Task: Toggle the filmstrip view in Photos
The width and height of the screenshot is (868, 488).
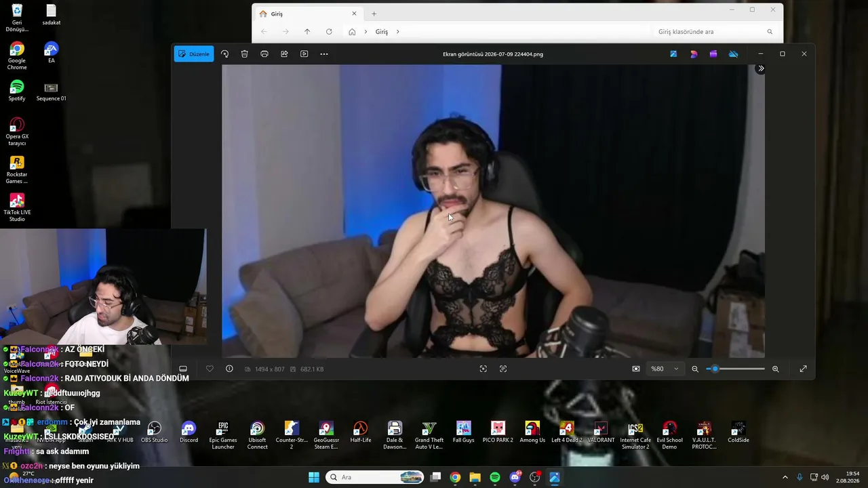Action: (183, 369)
